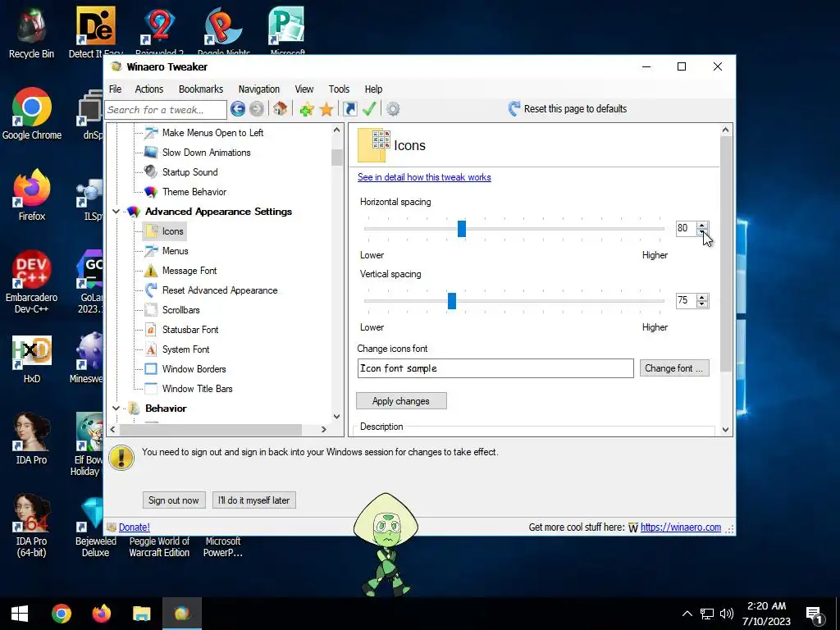This screenshot has width=840, height=630.
Task: Open the Actions menu
Action: [x=149, y=89]
